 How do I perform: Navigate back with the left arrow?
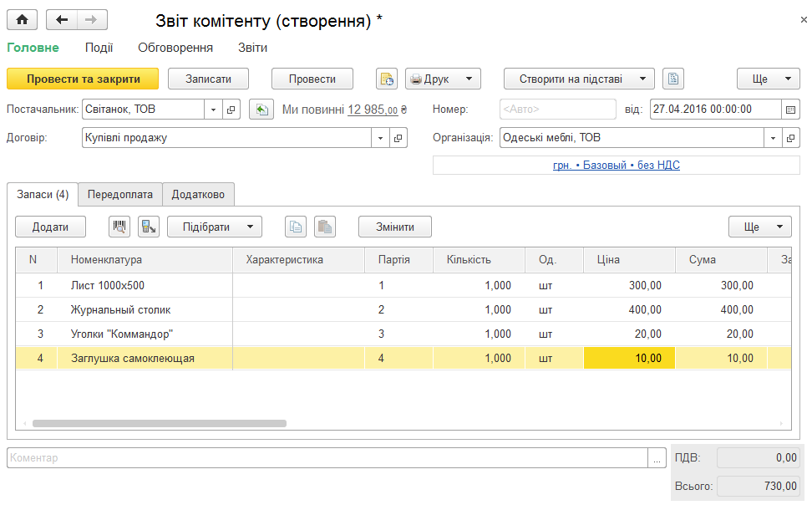[x=62, y=20]
